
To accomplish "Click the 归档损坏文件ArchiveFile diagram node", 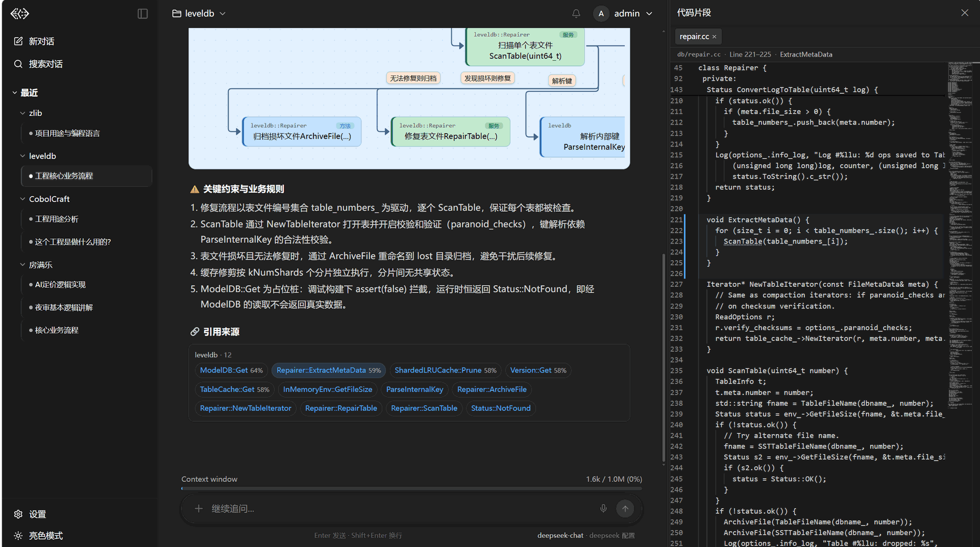I will 302,132.
